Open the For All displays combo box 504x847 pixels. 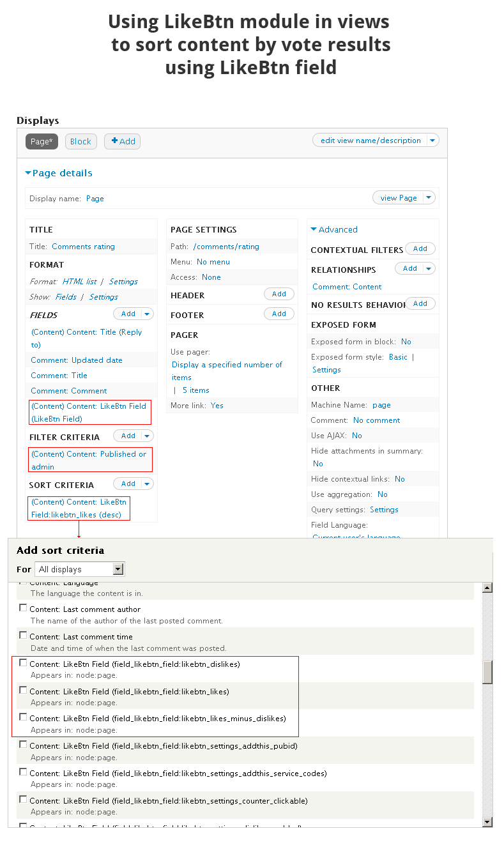80,569
